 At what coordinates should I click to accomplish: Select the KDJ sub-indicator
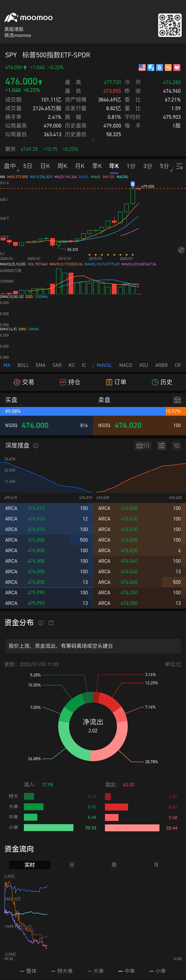click(x=144, y=365)
